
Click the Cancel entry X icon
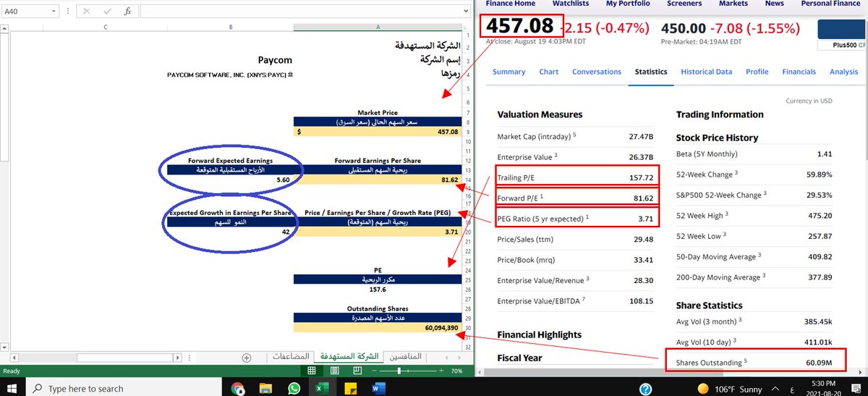87,12
